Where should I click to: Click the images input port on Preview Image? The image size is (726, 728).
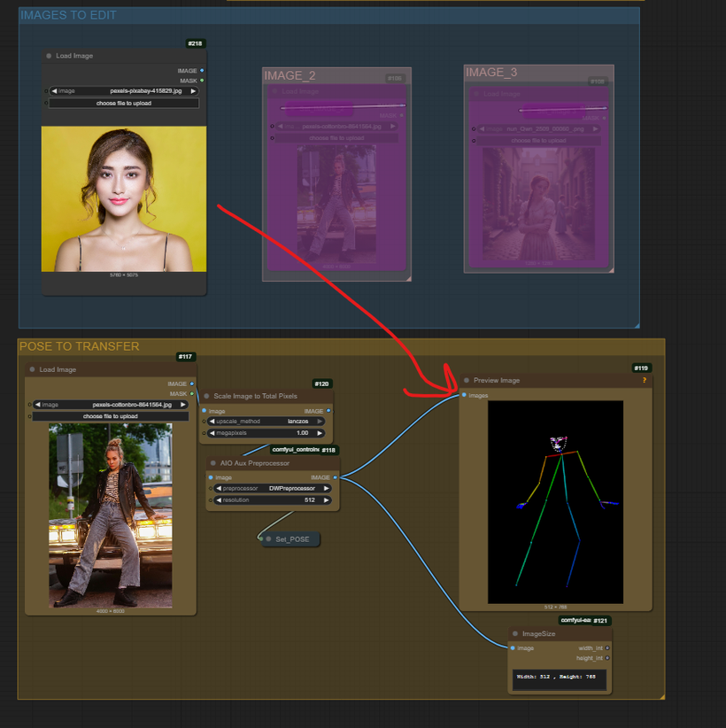464,395
